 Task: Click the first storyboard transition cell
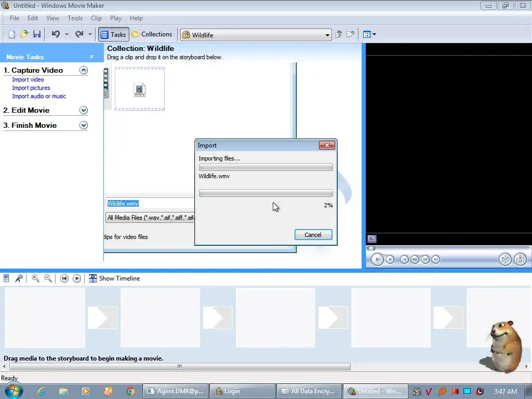tap(102, 317)
